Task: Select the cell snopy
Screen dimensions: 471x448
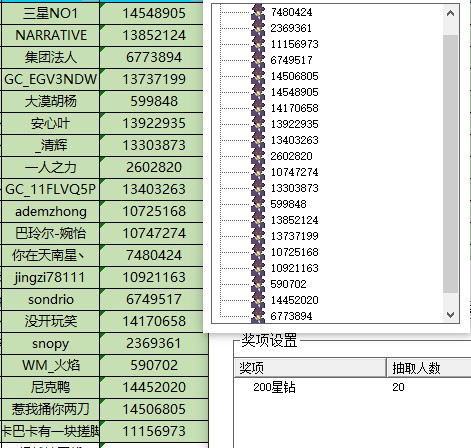Action: [50, 343]
